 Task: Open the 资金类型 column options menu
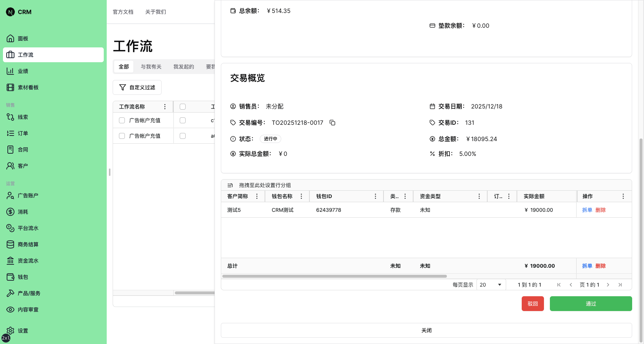click(479, 196)
